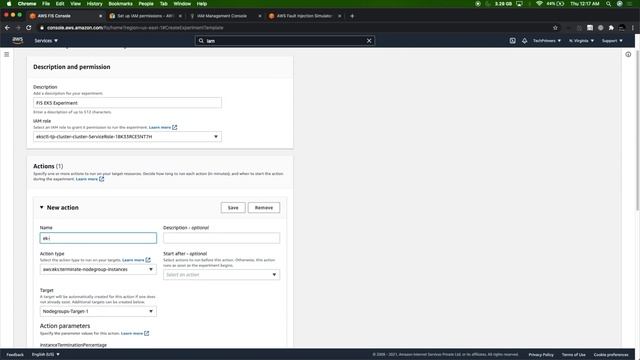The height and width of the screenshot is (360, 640).
Task: Close the AWS FIS Console tab
Action: (x=100, y=16)
